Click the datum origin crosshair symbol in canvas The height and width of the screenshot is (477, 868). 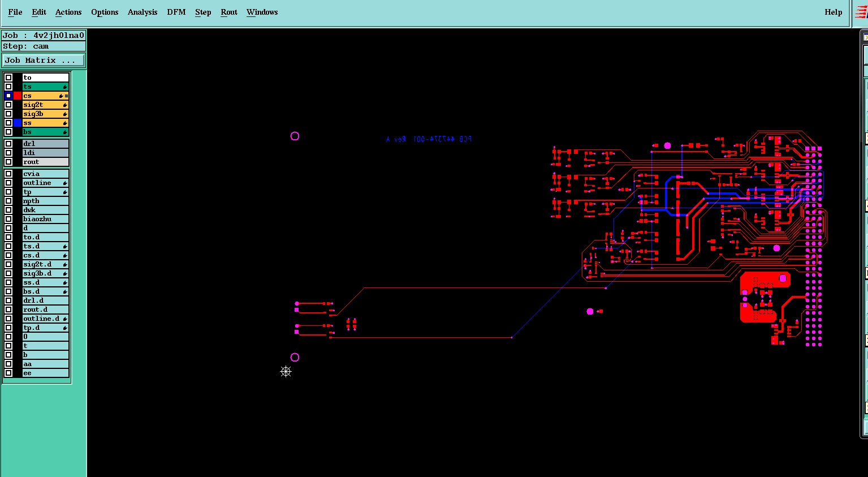click(286, 371)
